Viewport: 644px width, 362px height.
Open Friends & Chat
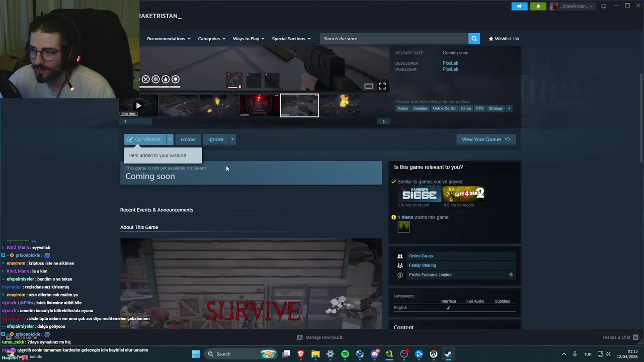[x=620, y=337]
